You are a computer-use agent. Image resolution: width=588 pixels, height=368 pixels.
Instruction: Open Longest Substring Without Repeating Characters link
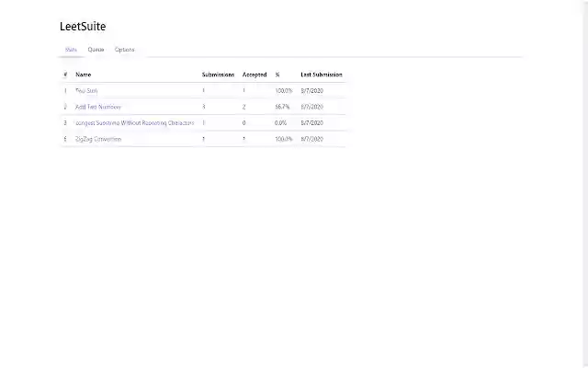(135, 123)
